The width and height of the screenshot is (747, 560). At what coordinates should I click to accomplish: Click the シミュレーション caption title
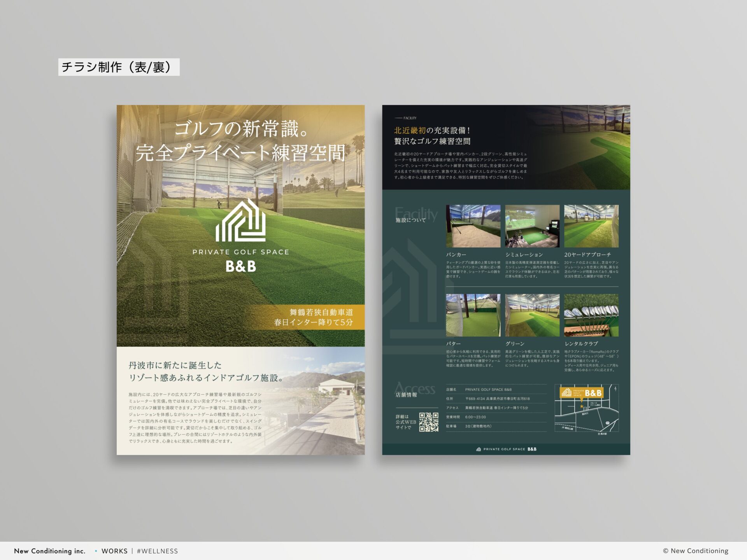pyautogui.click(x=524, y=255)
